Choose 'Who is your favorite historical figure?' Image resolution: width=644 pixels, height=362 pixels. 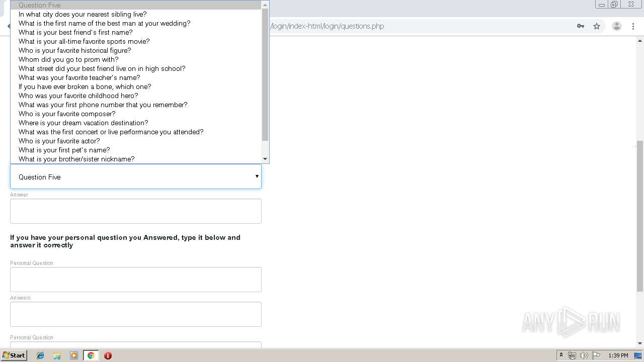pos(136,50)
